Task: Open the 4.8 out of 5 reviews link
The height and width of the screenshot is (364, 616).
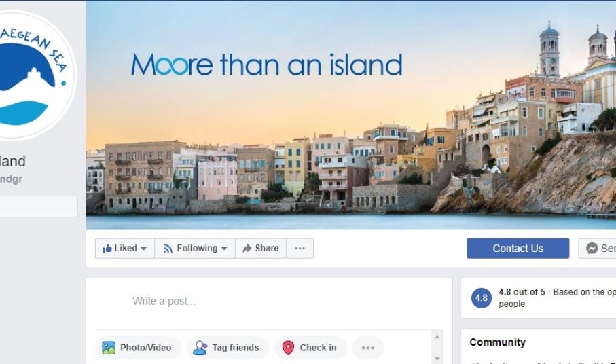Action: click(x=522, y=292)
